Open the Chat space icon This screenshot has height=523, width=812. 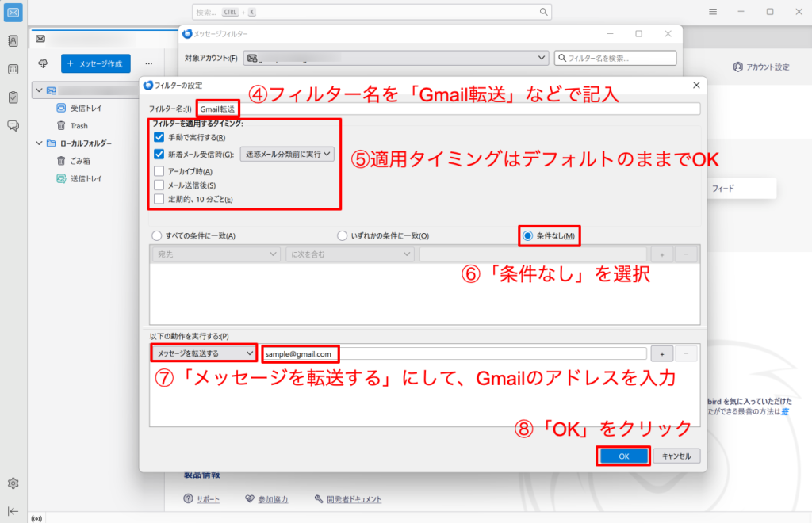[x=13, y=125]
